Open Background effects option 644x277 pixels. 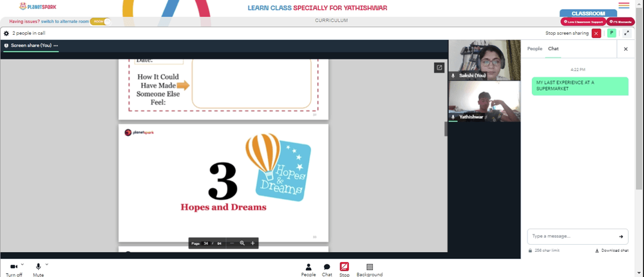tap(369, 270)
